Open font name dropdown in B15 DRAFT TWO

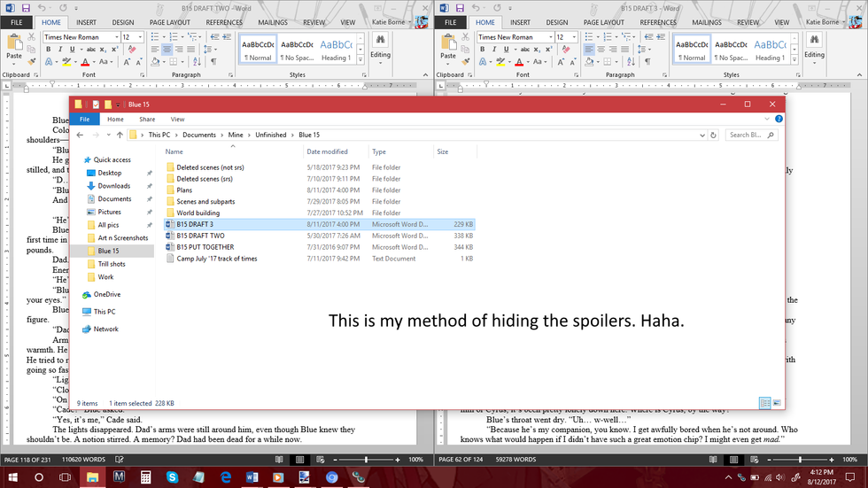(x=116, y=37)
